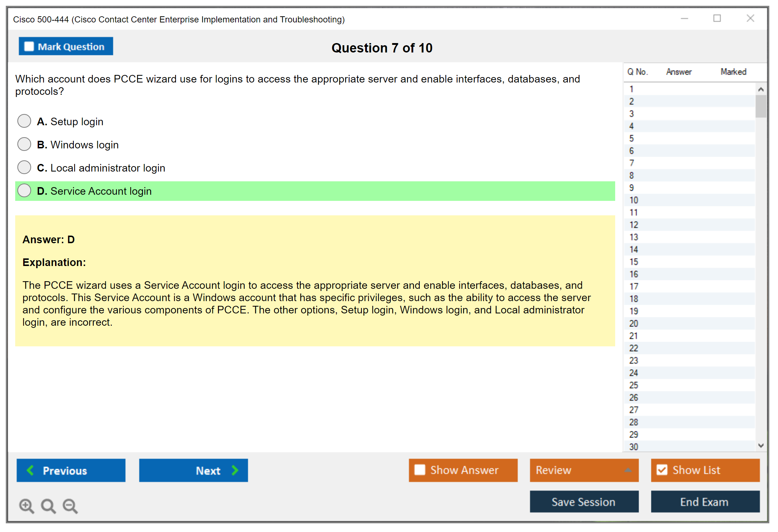Uncheck the Show List checkbox
Viewport: 778px width, 532px height.
662,470
